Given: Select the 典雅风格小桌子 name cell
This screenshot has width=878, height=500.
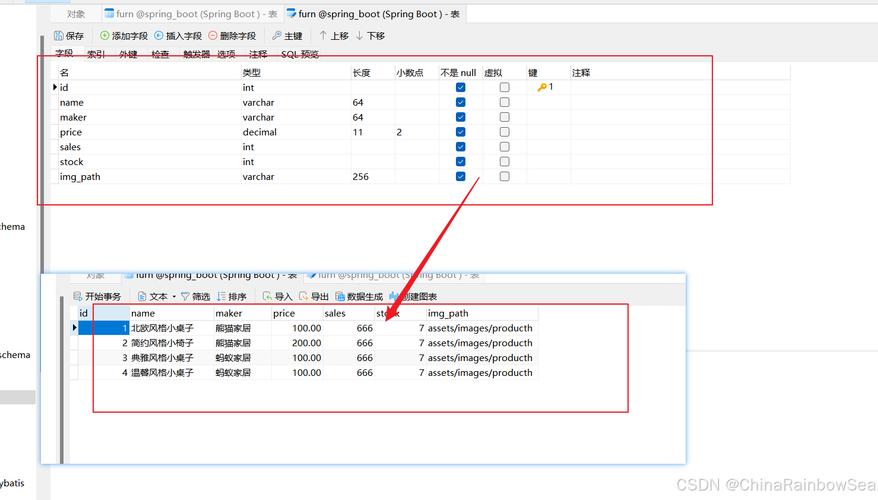Looking at the screenshot, I should [x=171, y=358].
